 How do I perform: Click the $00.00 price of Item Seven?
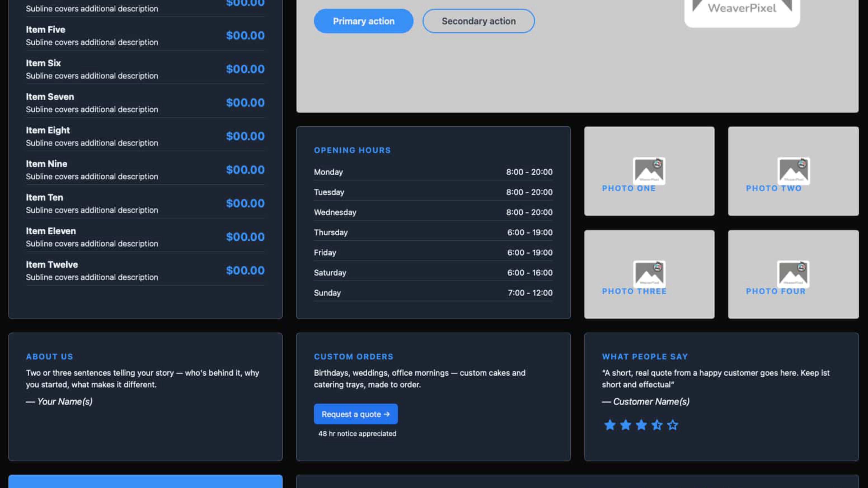[x=245, y=102]
